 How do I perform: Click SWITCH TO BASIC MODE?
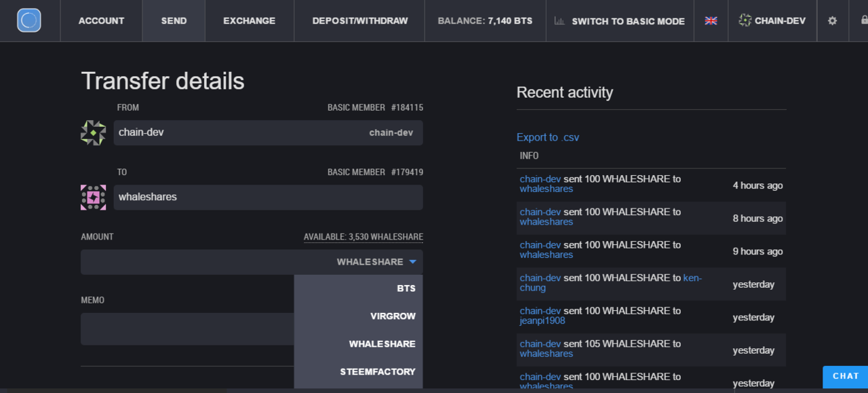pyautogui.click(x=628, y=21)
